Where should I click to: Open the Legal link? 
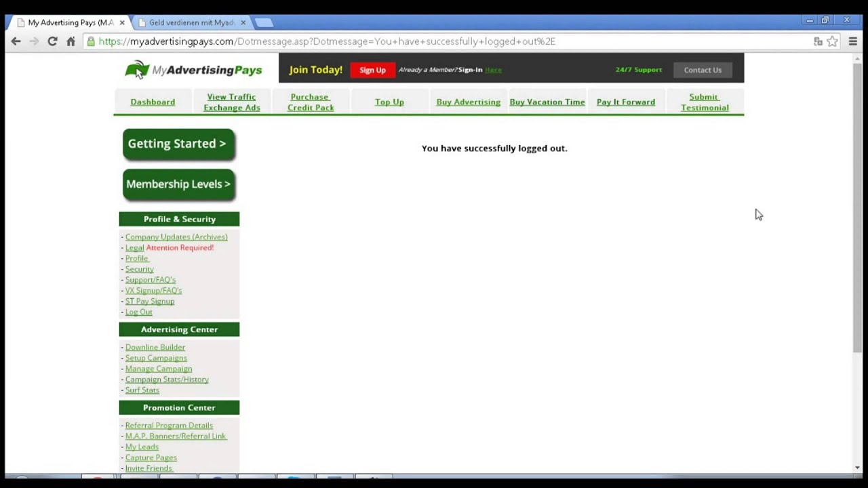tap(134, 247)
